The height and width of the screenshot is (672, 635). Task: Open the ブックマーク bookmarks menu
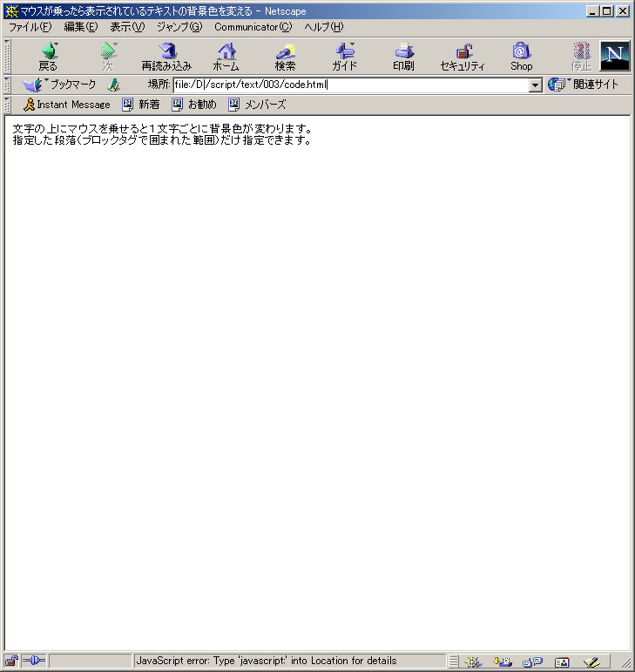coord(59,85)
